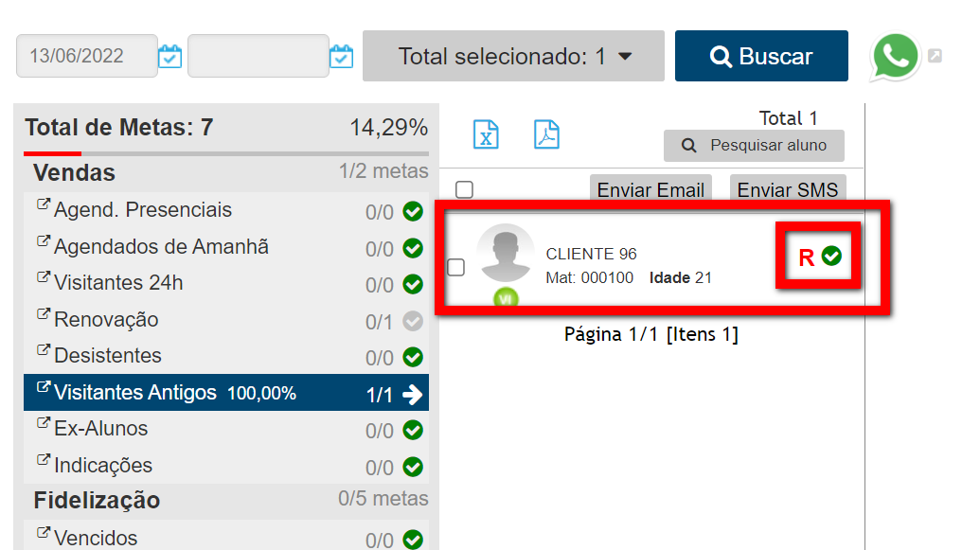Open calendar picker for end date
This screenshot has width=980, height=550.
tap(341, 57)
